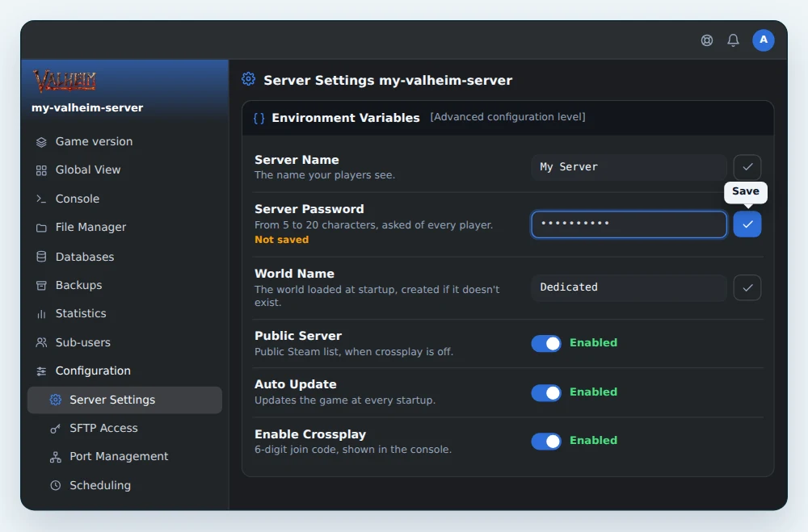Click the my-valheim-server name in sidebar
The width and height of the screenshot is (808, 532).
(87, 107)
